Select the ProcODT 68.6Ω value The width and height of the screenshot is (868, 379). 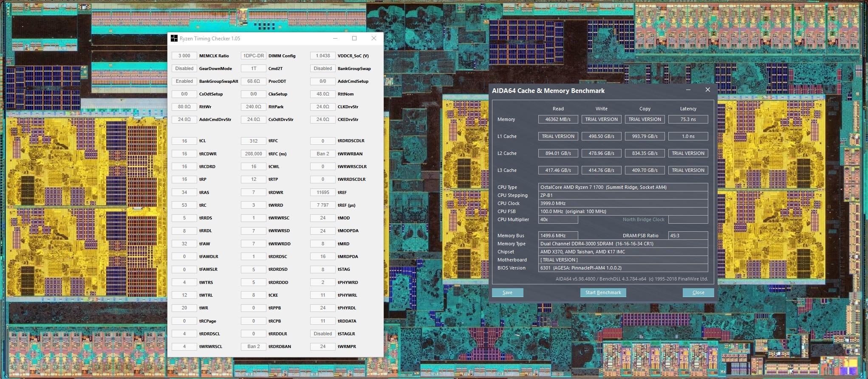click(x=254, y=81)
